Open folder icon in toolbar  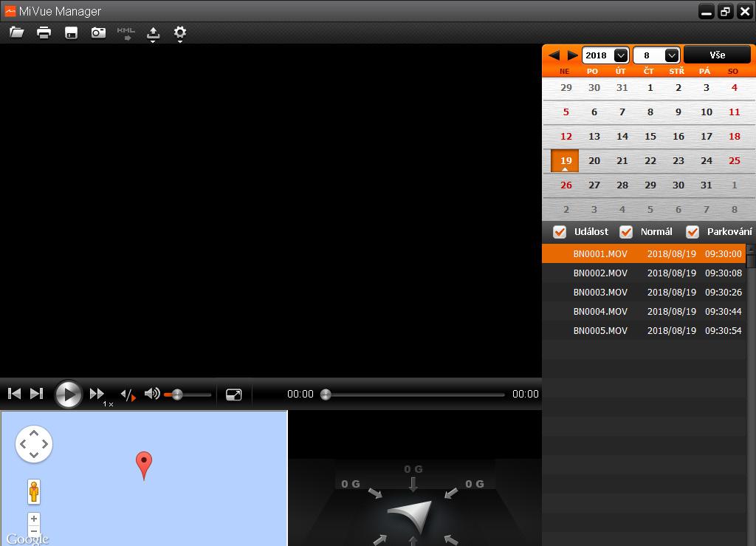(x=17, y=33)
